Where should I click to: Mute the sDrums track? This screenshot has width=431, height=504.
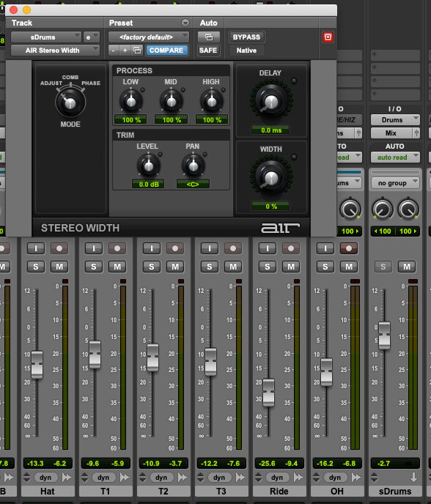(407, 267)
